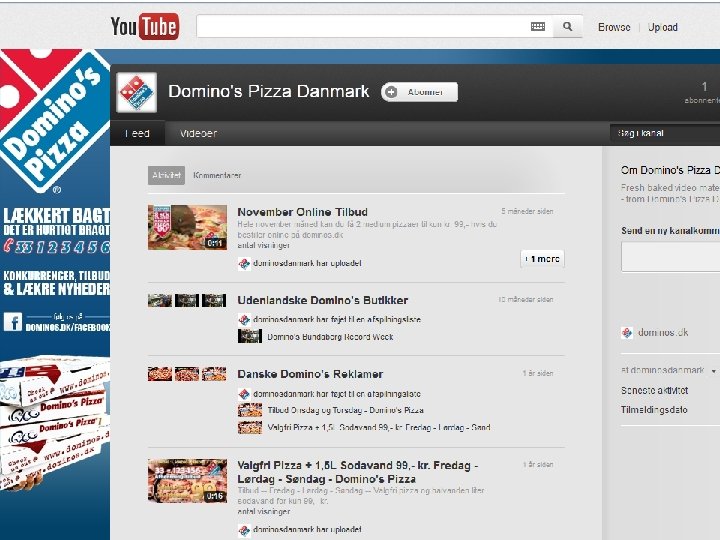Open first thumbnail of Danske Domino's Reklamer
The width and height of the screenshot is (720, 540).
160,374
